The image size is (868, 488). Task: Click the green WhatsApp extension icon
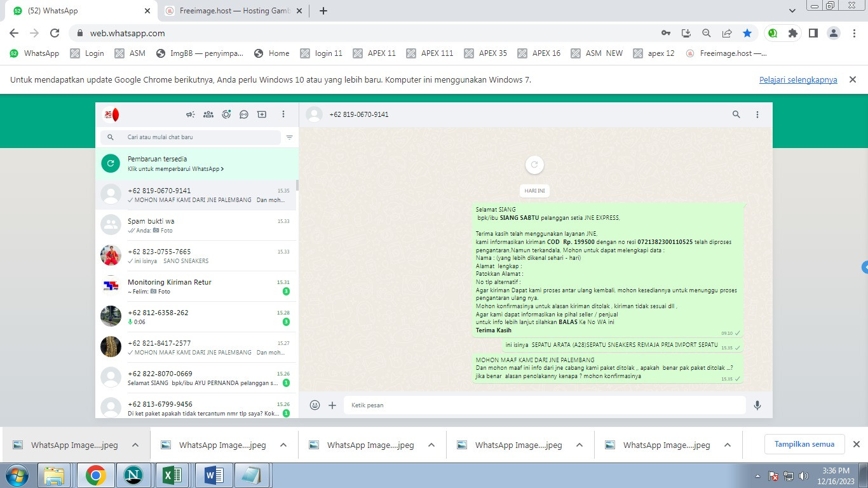[772, 33]
